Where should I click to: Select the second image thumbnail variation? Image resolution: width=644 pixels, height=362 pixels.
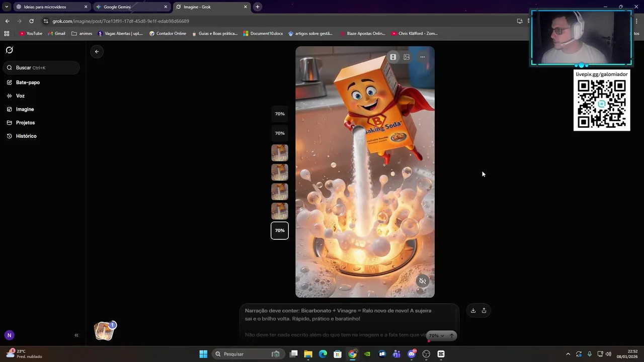pos(280,172)
